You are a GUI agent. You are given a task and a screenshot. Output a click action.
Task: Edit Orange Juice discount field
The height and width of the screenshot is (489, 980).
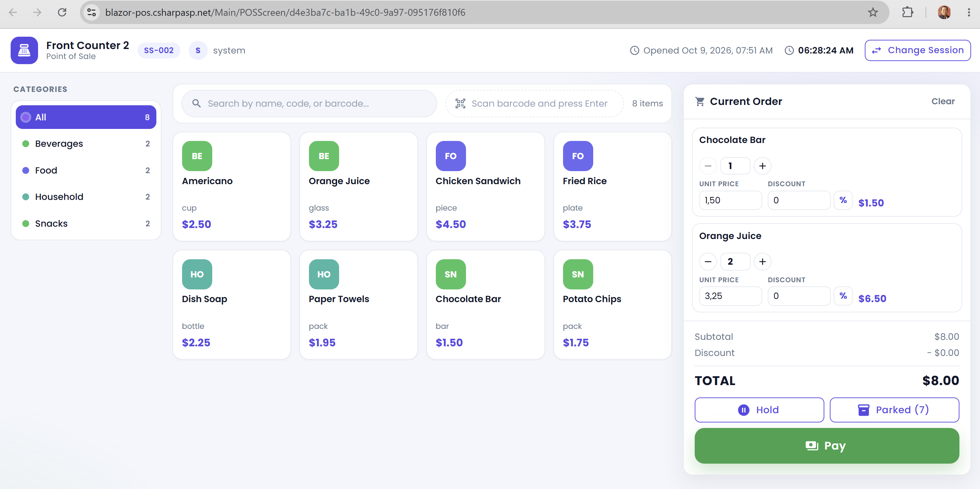click(799, 296)
